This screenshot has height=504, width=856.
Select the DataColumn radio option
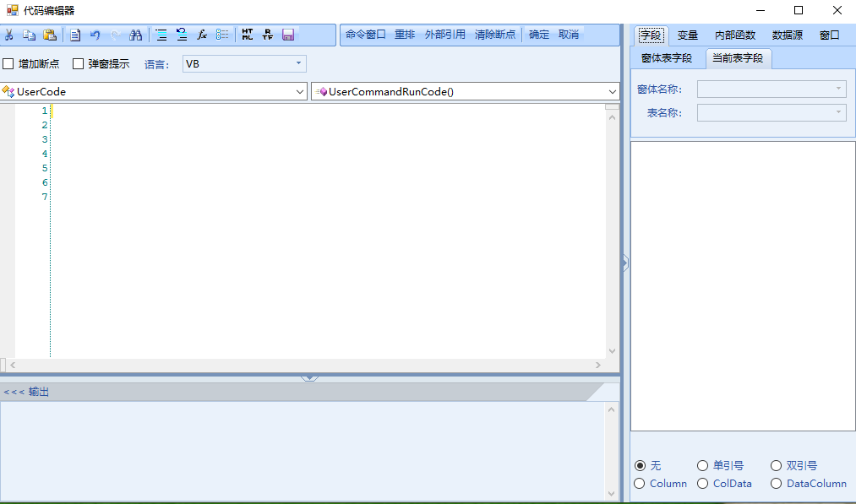click(776, 483)
